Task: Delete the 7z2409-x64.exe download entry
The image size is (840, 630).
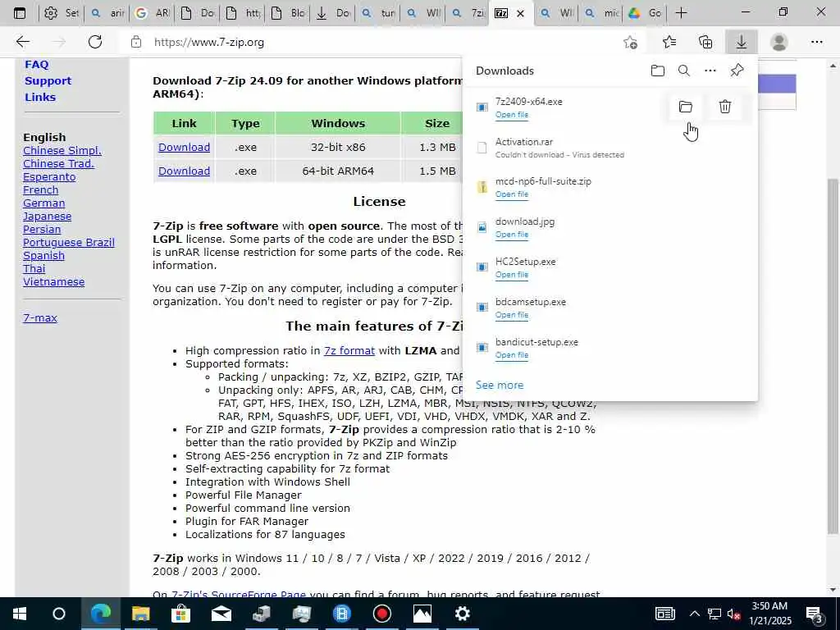Action: (725, 107)
